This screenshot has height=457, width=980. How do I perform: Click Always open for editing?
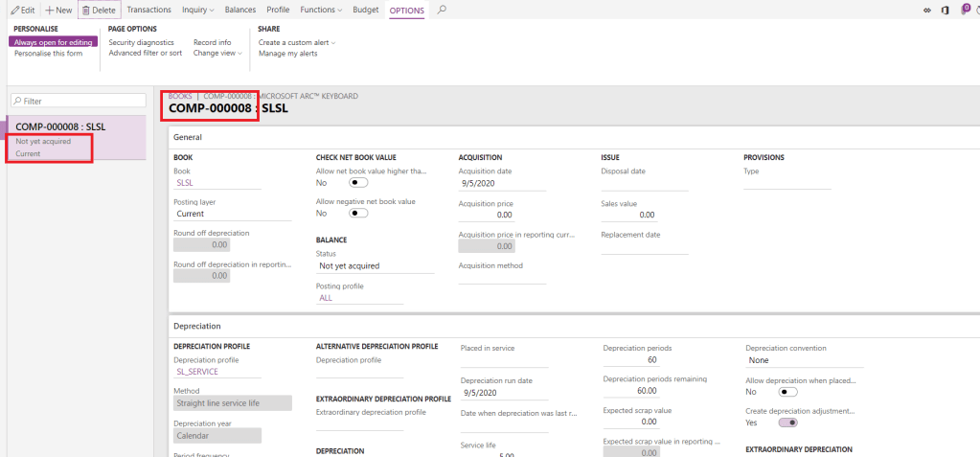[55, 42]
